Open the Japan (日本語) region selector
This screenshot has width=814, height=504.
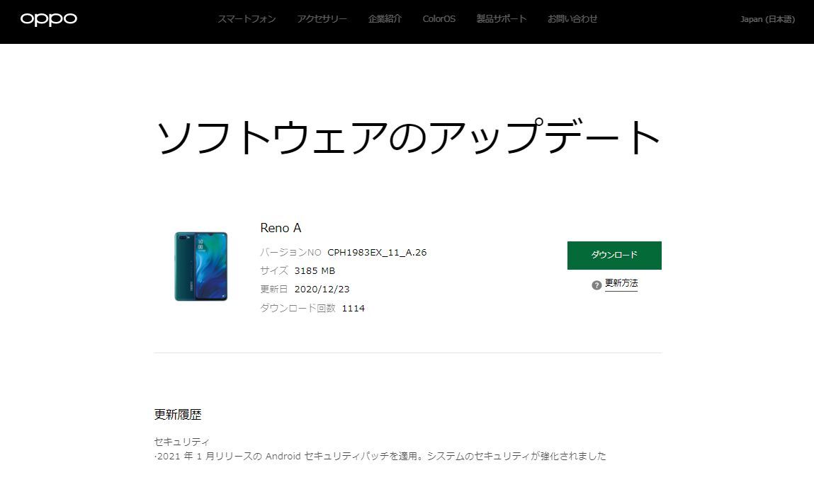[x=767, y=19]
